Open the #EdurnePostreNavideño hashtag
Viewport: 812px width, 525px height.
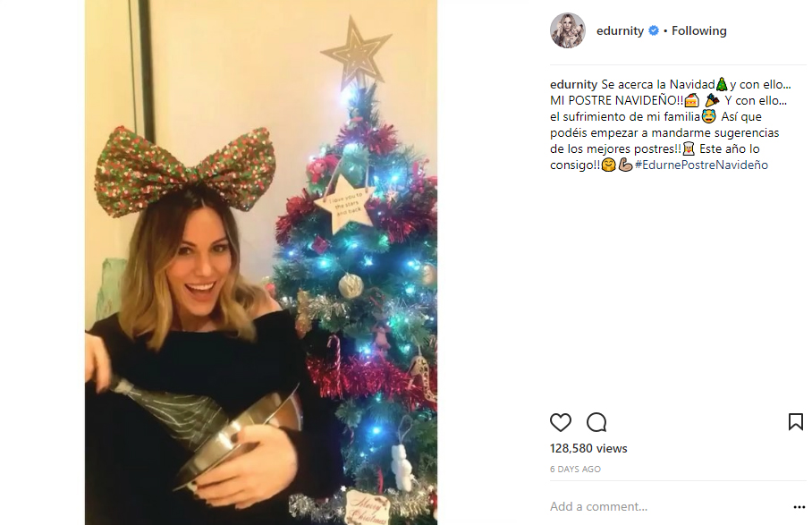[x=701, y=165]
